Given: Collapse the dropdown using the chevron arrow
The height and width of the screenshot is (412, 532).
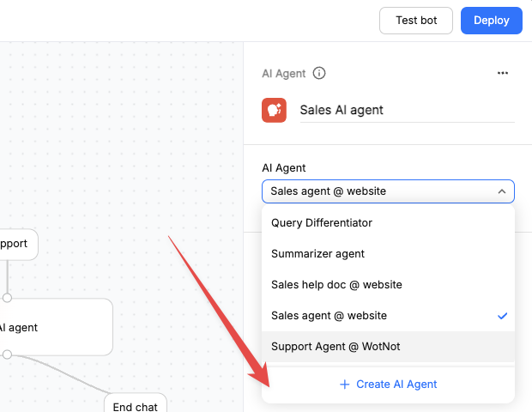Looking at the screenshot, I should click(501, 191).
